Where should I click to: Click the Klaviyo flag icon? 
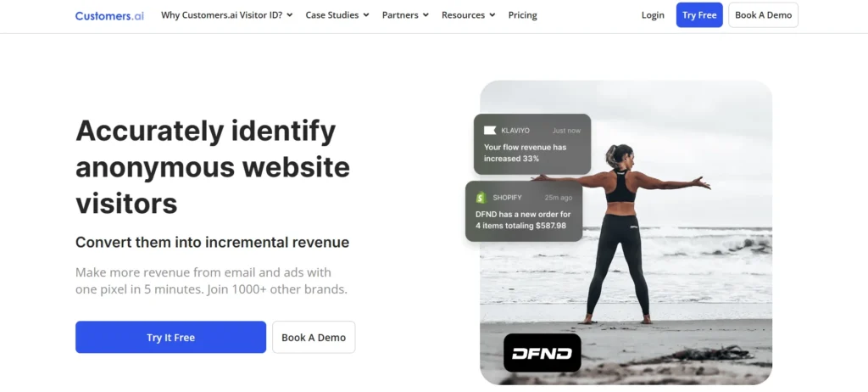(x=490, y=131)
